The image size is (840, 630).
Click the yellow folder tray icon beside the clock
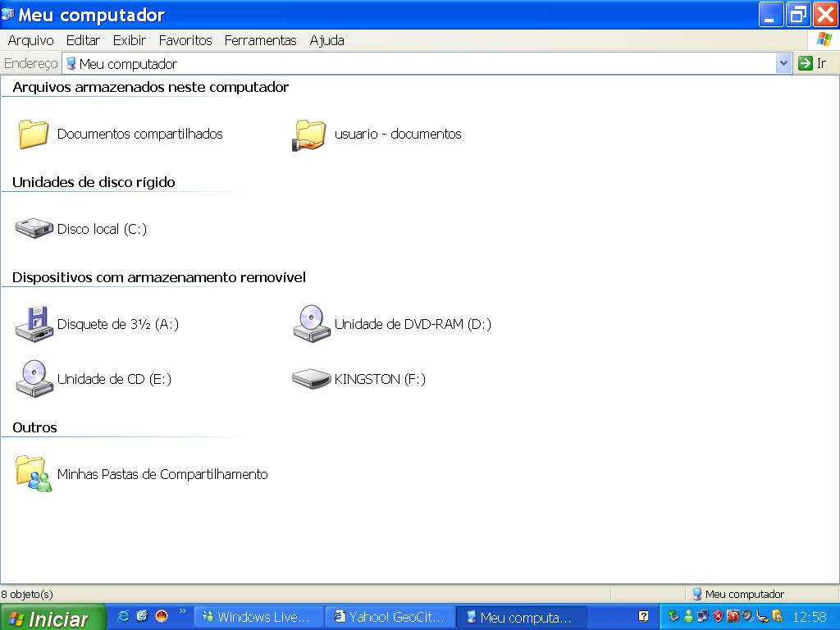click(778, 616)
